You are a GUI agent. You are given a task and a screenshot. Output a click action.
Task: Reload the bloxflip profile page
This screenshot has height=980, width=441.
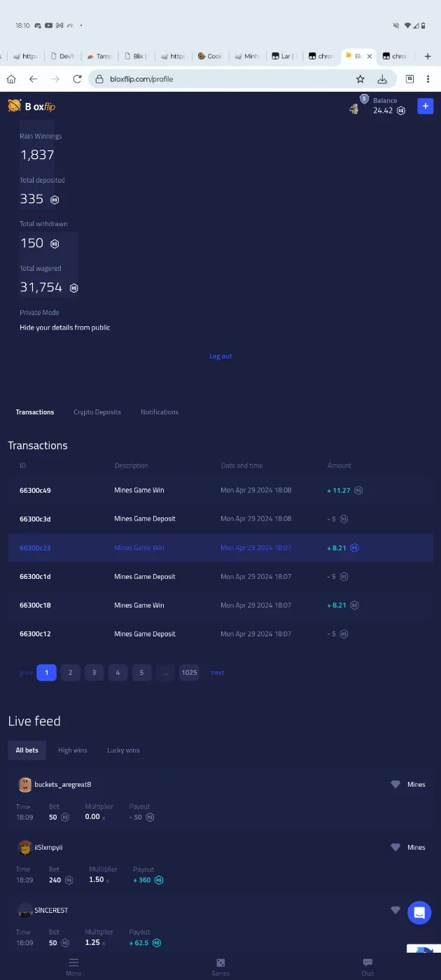pos(77,79)
